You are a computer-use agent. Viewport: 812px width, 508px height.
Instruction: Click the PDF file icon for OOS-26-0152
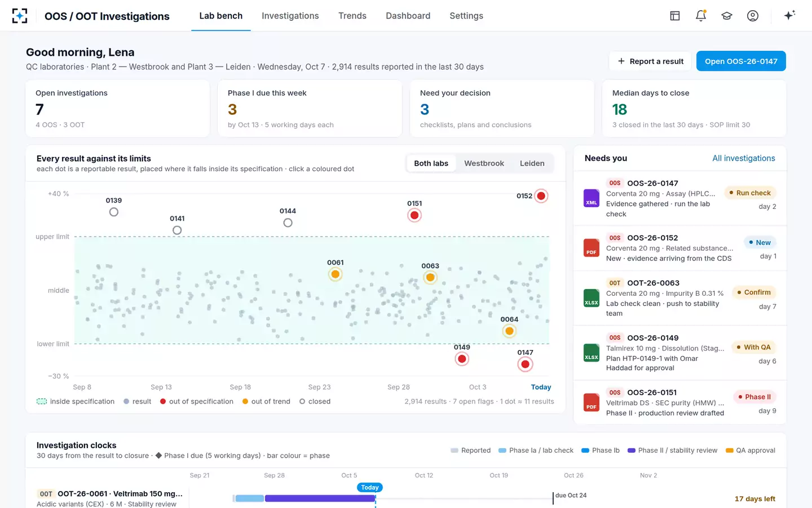pyautogui.click(x=592, y=248)
